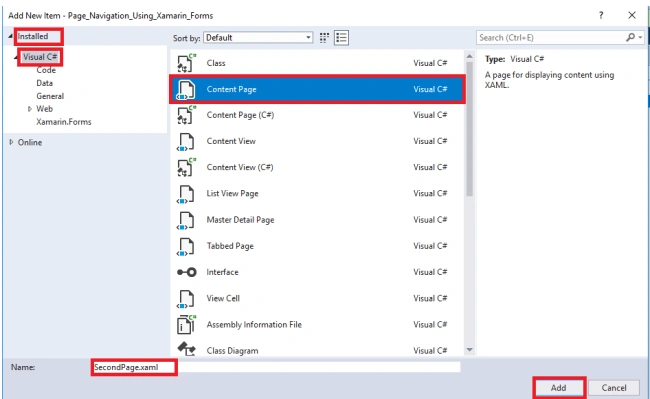
Task: Collapse the Visual C# node arrow
Action: pyautogui.click(x=16, y=57)
